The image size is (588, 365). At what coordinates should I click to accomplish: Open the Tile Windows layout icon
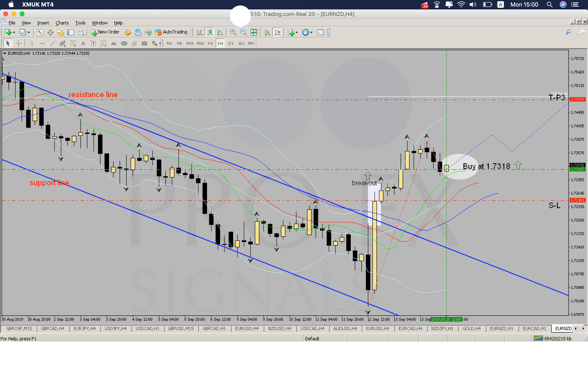click(253, 32)
